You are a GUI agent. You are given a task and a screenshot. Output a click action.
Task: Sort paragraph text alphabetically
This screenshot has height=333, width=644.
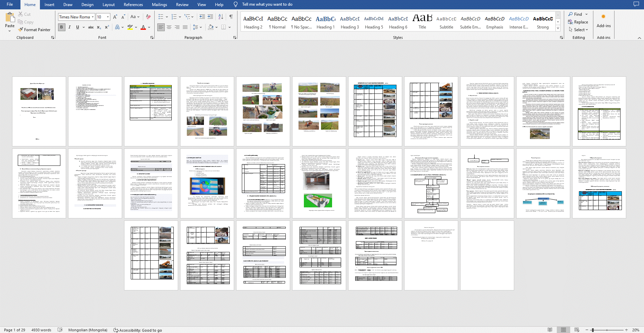coord(221,17)
